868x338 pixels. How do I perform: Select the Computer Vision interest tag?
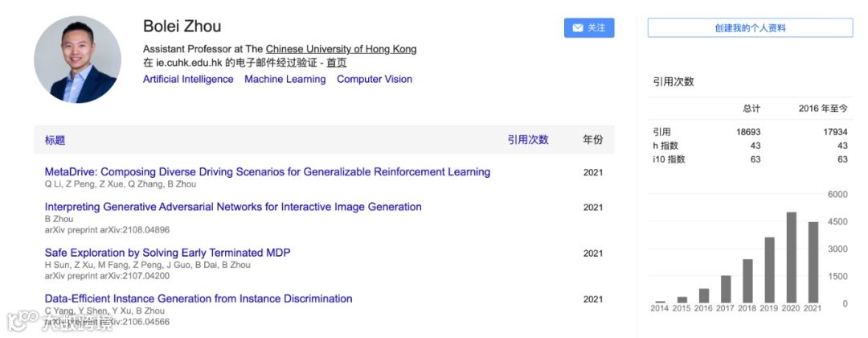tap(375, 79)
